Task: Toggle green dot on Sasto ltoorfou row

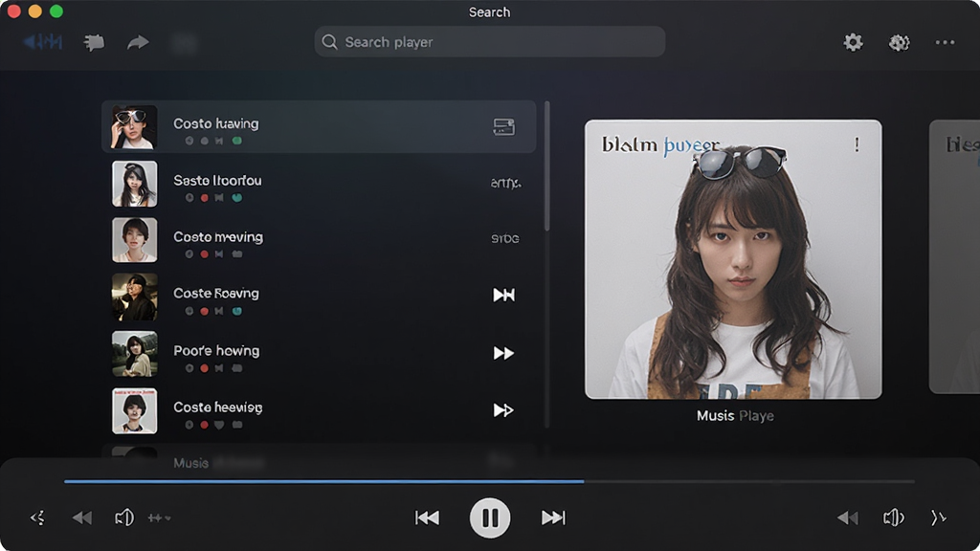Action: tap(237, 197)
